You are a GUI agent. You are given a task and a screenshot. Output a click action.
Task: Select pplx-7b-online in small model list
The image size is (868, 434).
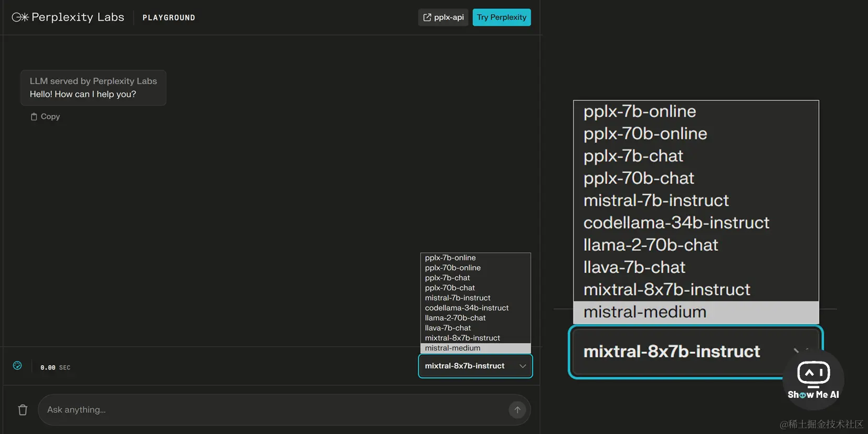[x=475, y=258]
